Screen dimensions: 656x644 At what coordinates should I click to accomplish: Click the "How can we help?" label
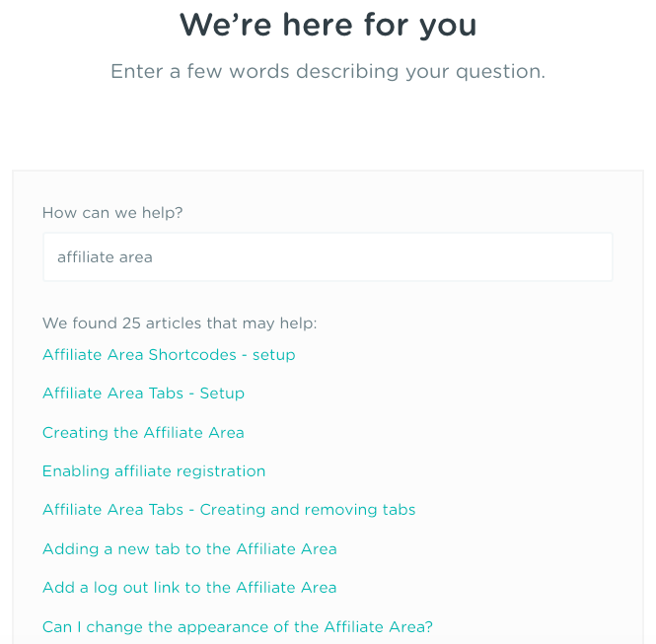point(112,213)
